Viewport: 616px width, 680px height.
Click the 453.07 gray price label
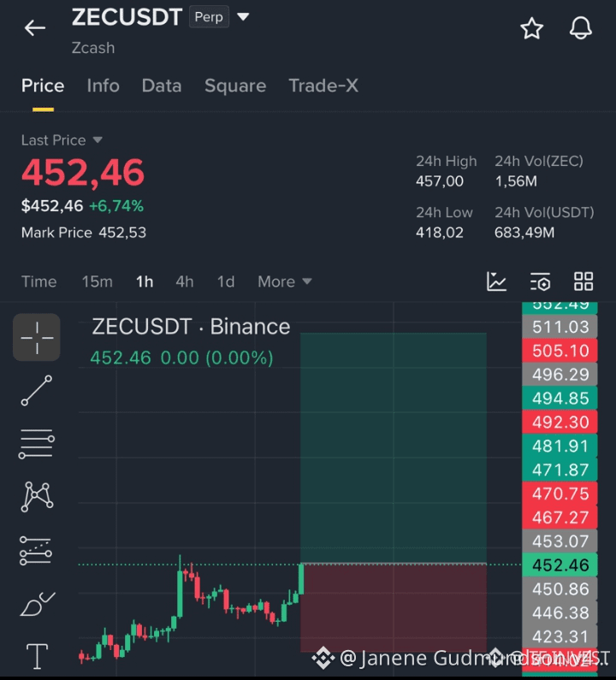coord(560,541)
